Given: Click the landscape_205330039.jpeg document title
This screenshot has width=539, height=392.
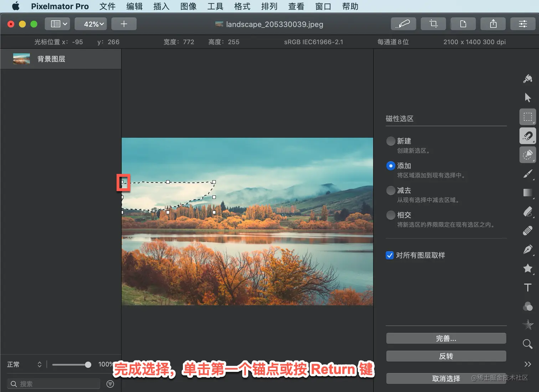Looking at the screenshot, I should point(274,24).
